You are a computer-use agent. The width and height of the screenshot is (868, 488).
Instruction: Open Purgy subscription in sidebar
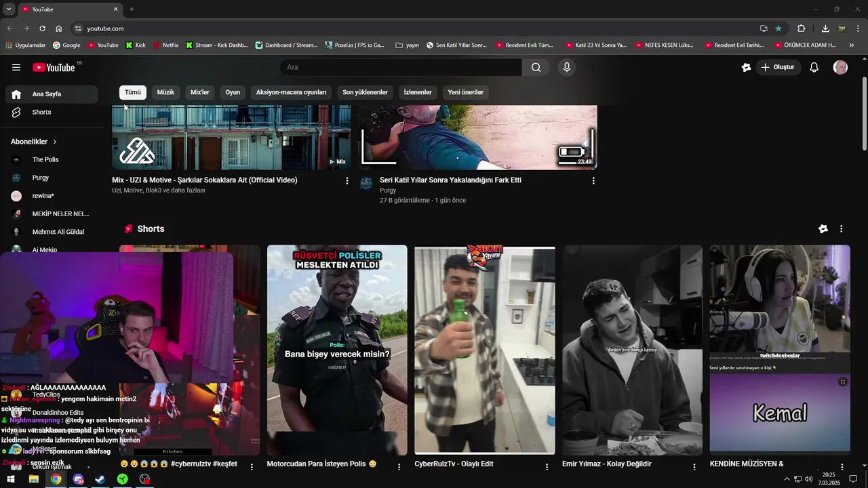point(52,178)
